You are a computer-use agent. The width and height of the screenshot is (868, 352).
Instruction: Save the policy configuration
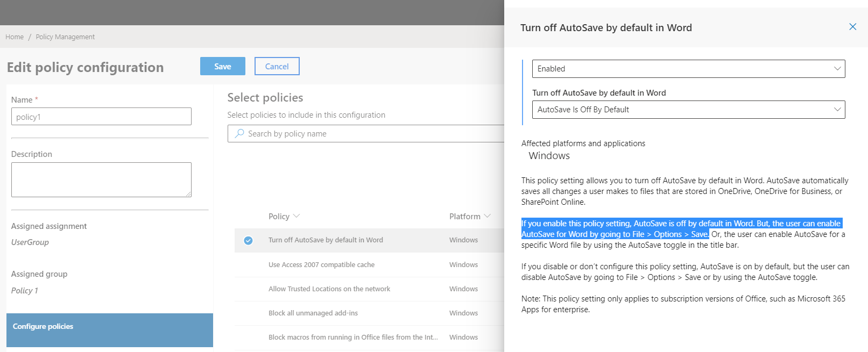point(223,66)
